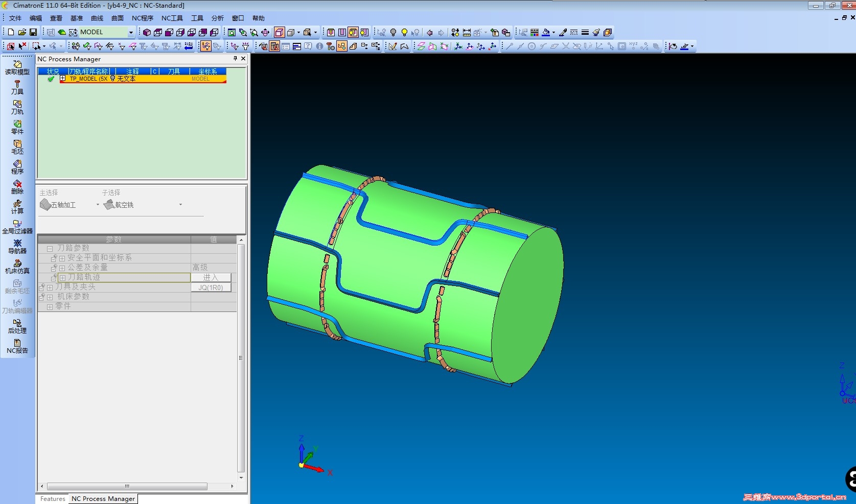Viewport: 856px width, 504px height.
Task: Toggle the highlighted NC manager panel button
Action: click(x=274, y=46)
